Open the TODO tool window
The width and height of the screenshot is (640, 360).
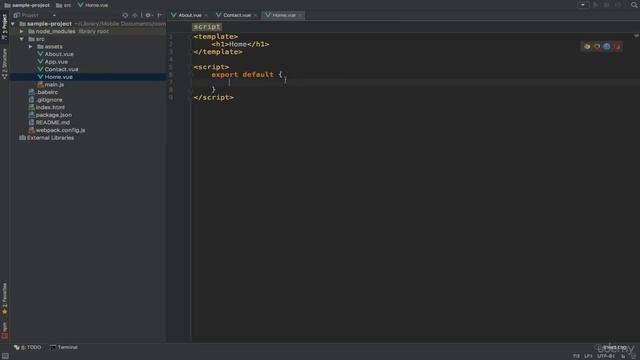coord(28,347)
